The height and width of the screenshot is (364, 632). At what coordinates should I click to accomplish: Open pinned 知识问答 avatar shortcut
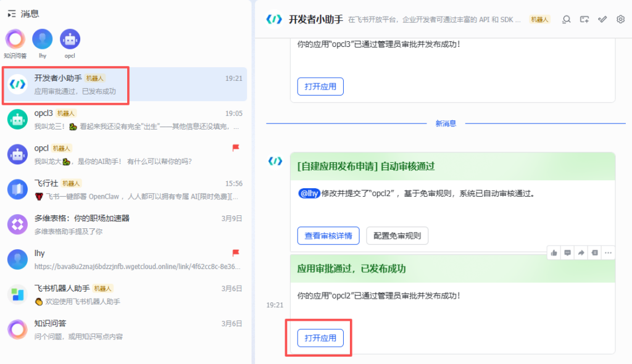pos(15,39)
